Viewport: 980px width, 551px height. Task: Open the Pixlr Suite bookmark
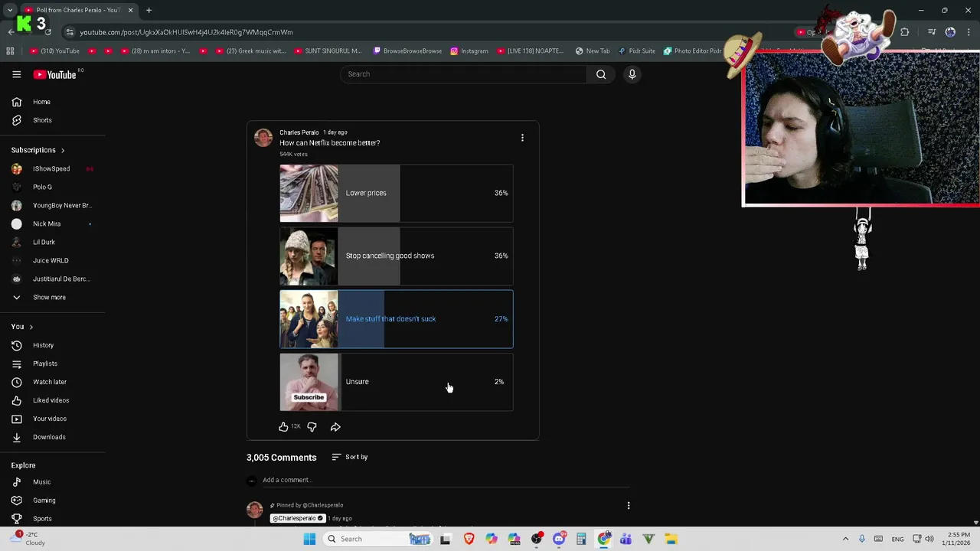[637, 51]
